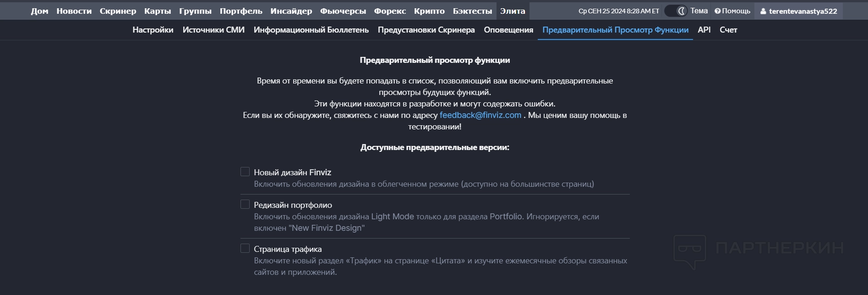The width and height of the screenshot is (868, 295).
Task: Open the Скринер menu item
Action: tap(118, 11)
